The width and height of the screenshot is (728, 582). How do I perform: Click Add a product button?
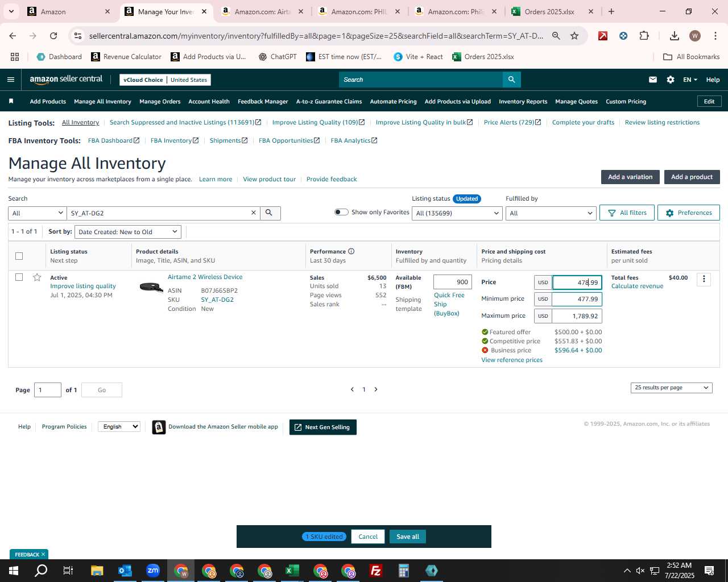(692, 177)
